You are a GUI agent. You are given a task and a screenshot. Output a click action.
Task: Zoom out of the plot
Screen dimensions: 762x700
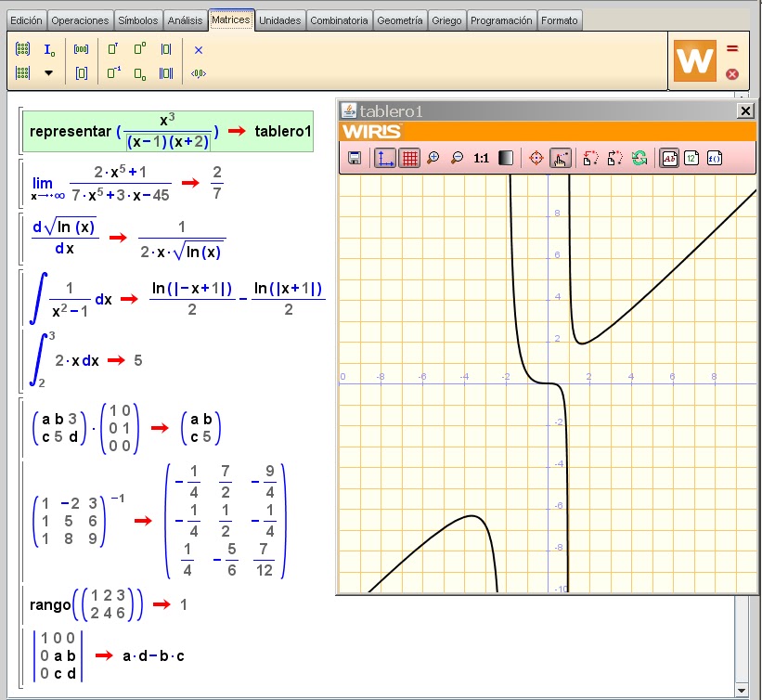(457, 158)
